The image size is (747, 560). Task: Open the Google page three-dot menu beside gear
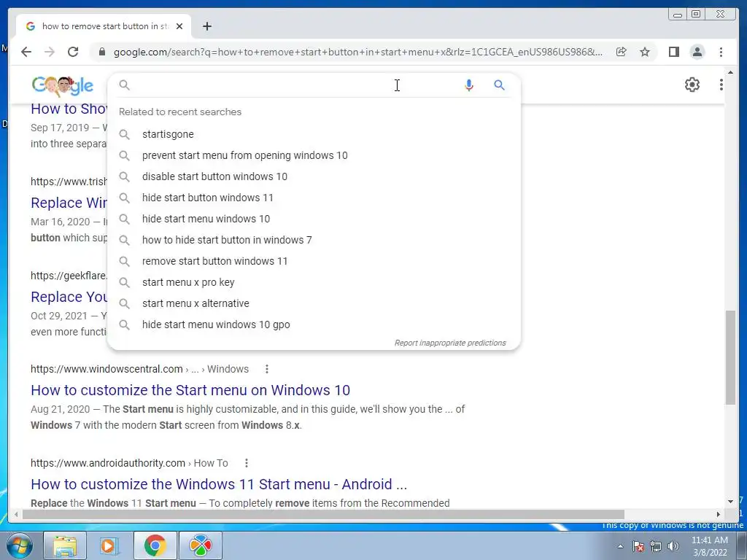[721, 85]
